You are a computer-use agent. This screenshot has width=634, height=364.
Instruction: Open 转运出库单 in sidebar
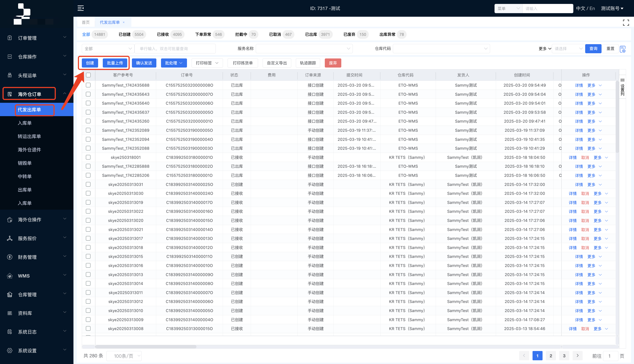click(29, 136)
